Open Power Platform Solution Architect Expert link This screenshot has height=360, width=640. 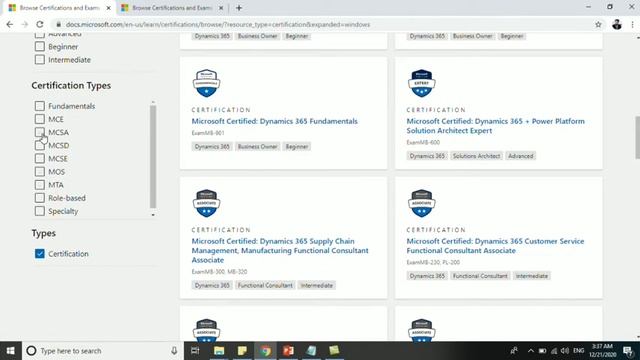pyautogui.click(x=496, y=126)
